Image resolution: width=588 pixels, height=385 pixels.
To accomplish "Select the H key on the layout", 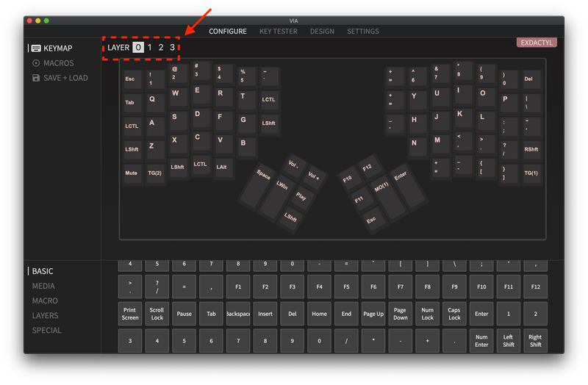I will 417,123.
